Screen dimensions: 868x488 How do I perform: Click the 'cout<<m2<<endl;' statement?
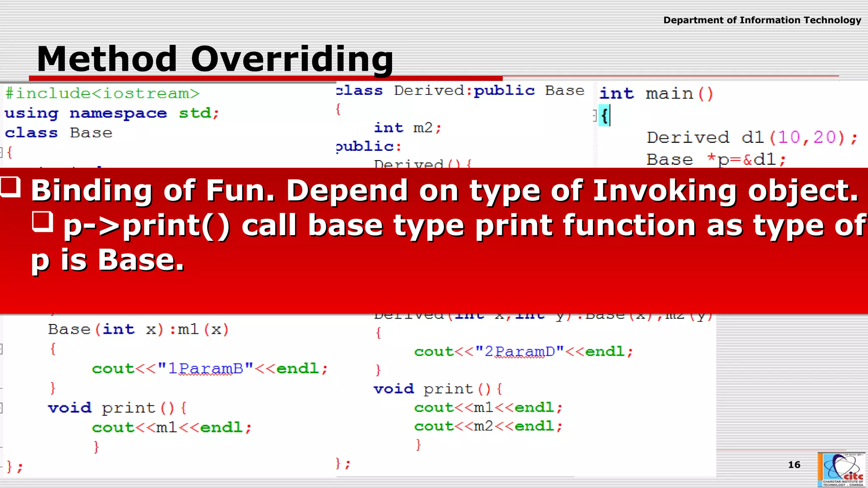pyautogui.click(x=489, y=426)
